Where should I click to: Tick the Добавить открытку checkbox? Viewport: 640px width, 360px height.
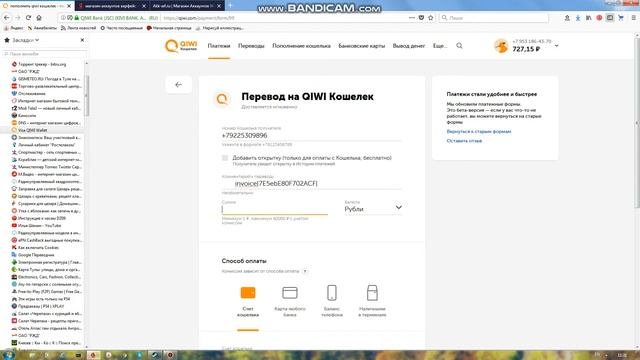click(x=225, y=158)
